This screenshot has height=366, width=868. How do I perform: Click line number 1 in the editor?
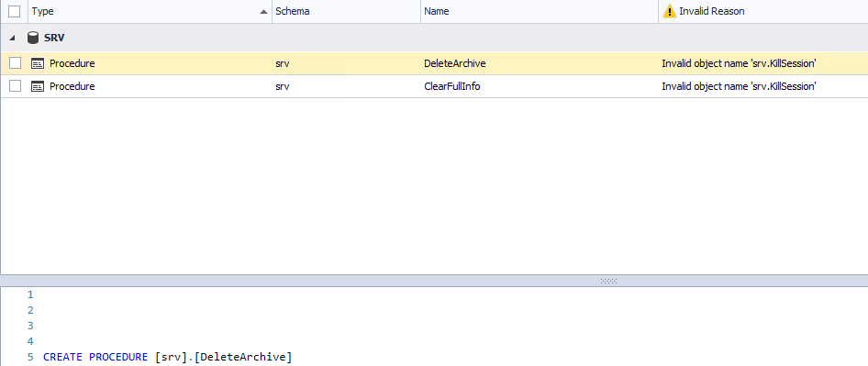click(30, 294)
